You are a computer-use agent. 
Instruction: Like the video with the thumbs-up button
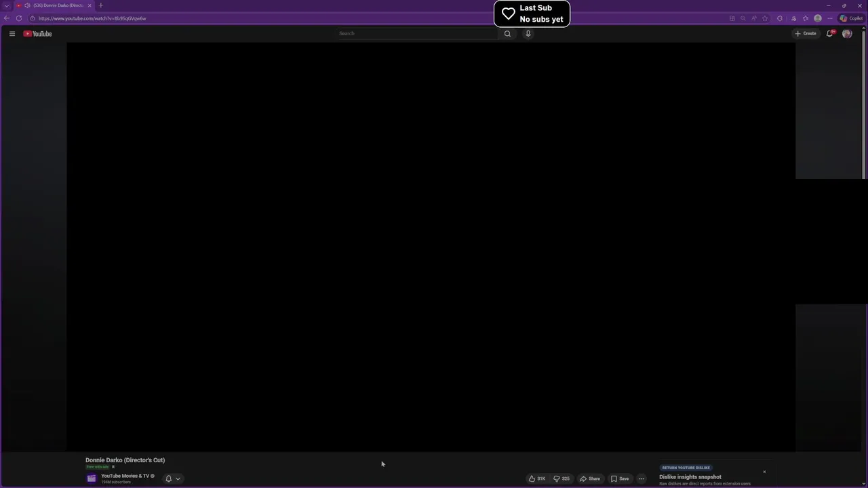537,479
